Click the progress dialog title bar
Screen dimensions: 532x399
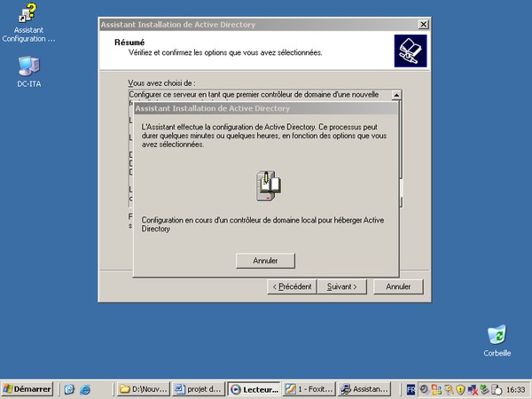[x=266, y=108]
